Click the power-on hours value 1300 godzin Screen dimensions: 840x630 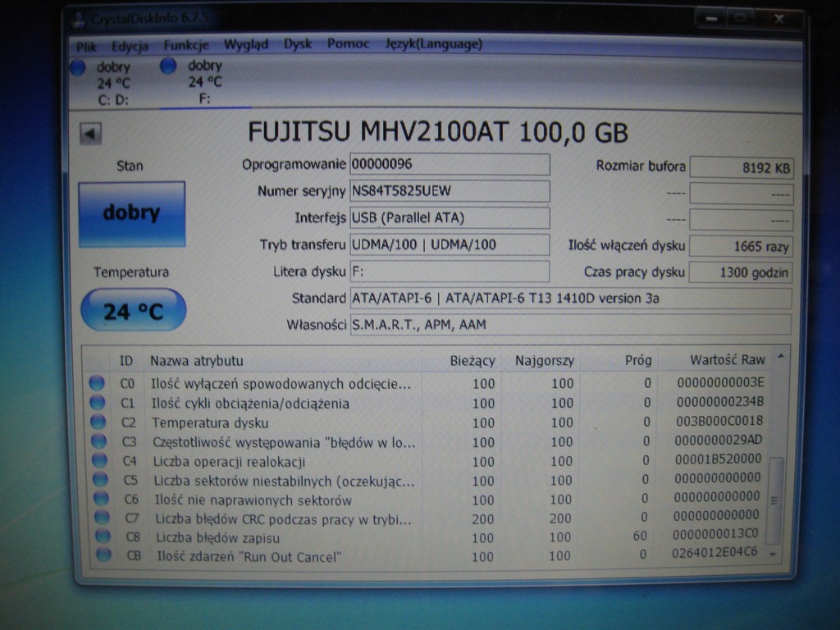tap(741, 272)
